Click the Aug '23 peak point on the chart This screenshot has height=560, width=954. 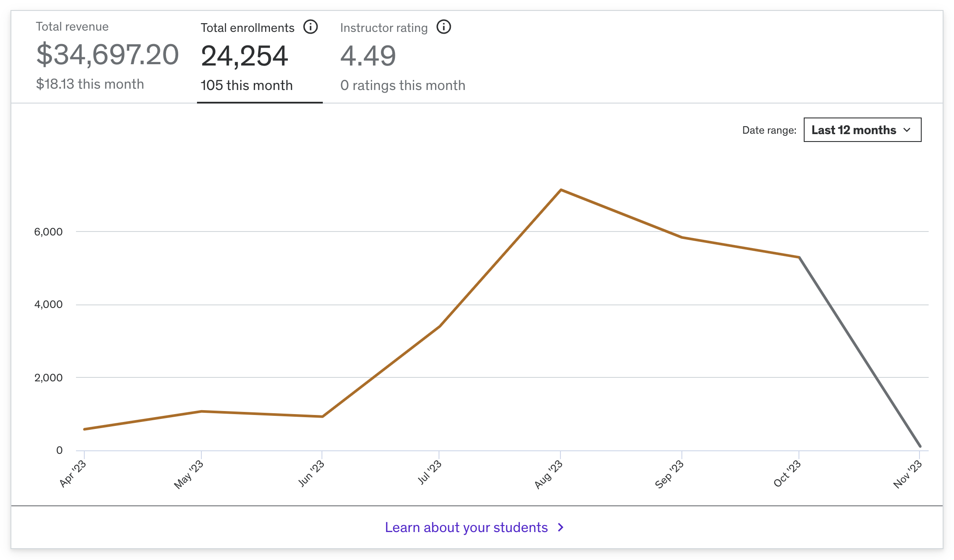(x=561, y=190)
